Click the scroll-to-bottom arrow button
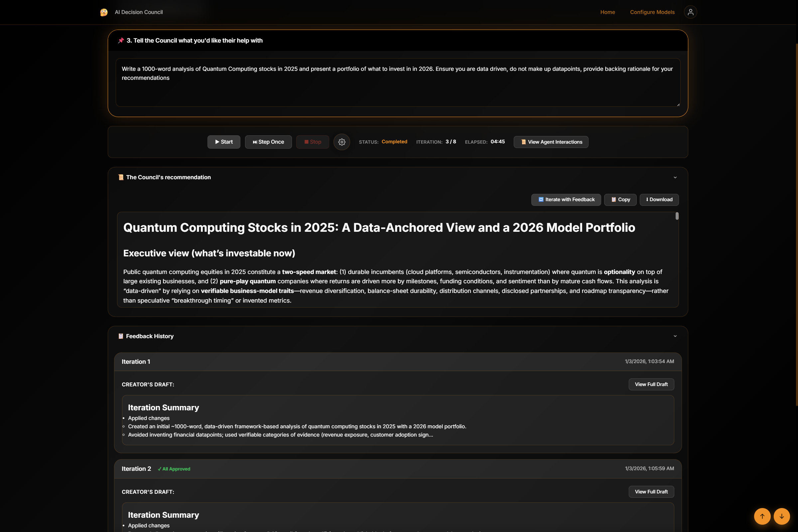The image size is (798, 532). click(782, 516)
